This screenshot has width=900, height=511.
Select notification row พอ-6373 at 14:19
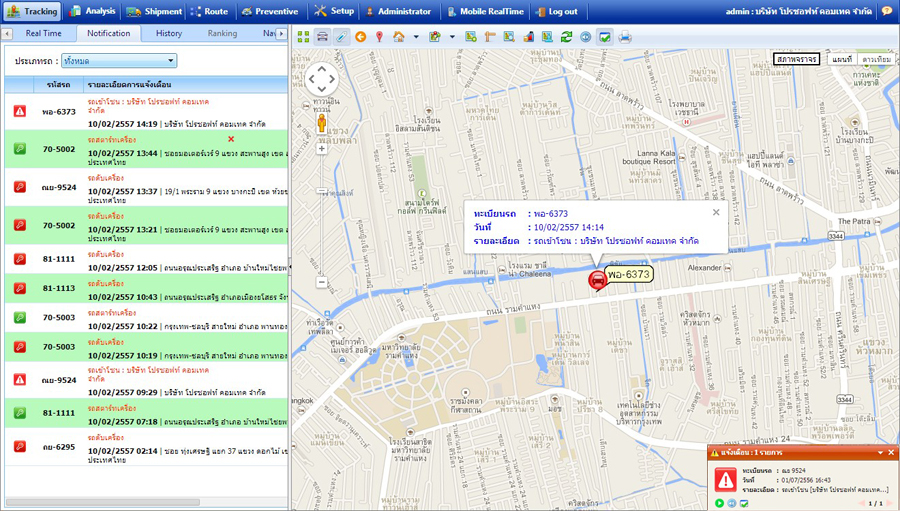pyautogui.click(x=146, y=112)
